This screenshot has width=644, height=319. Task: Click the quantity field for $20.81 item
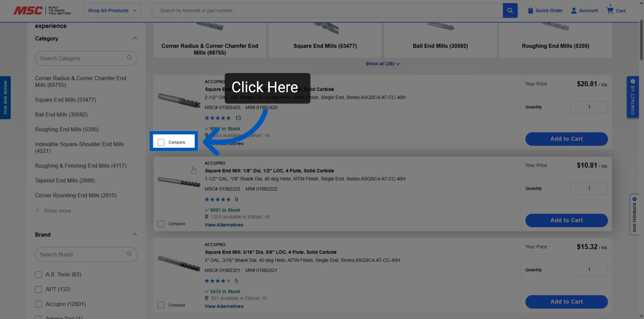[589, 107]
